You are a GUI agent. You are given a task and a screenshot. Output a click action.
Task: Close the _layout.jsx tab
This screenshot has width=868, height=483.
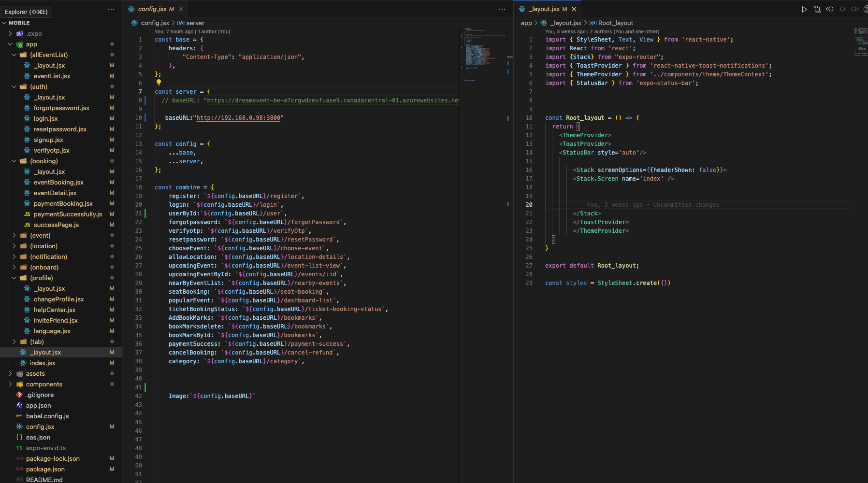[574, 9]
